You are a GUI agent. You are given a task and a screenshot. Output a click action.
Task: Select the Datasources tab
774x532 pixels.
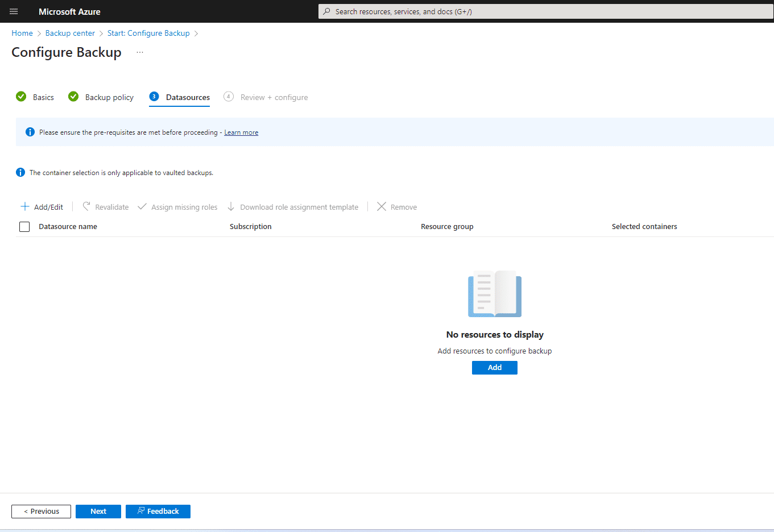tap(180, 97)
